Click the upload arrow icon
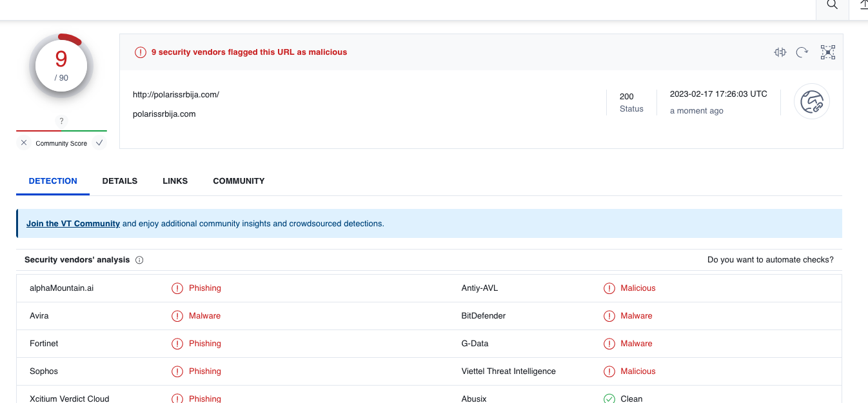 point(863,5)
